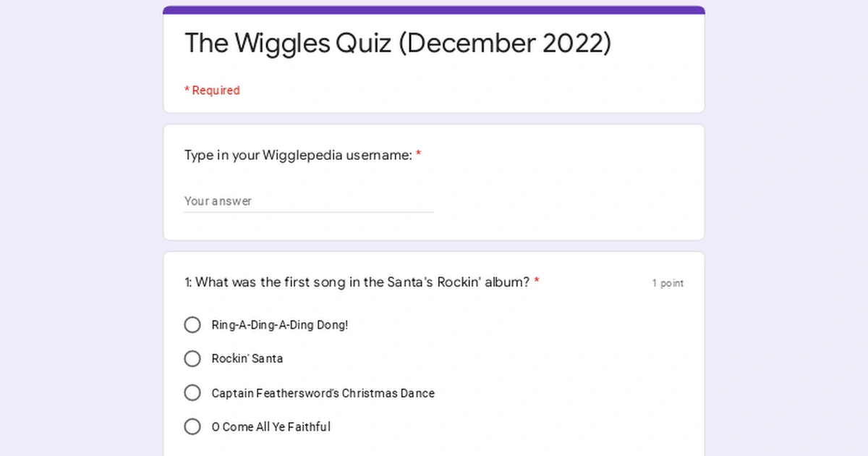
Task: Click the quiz title "The Wiggles Quiz (December 2022)"
Action: point(398,43)
